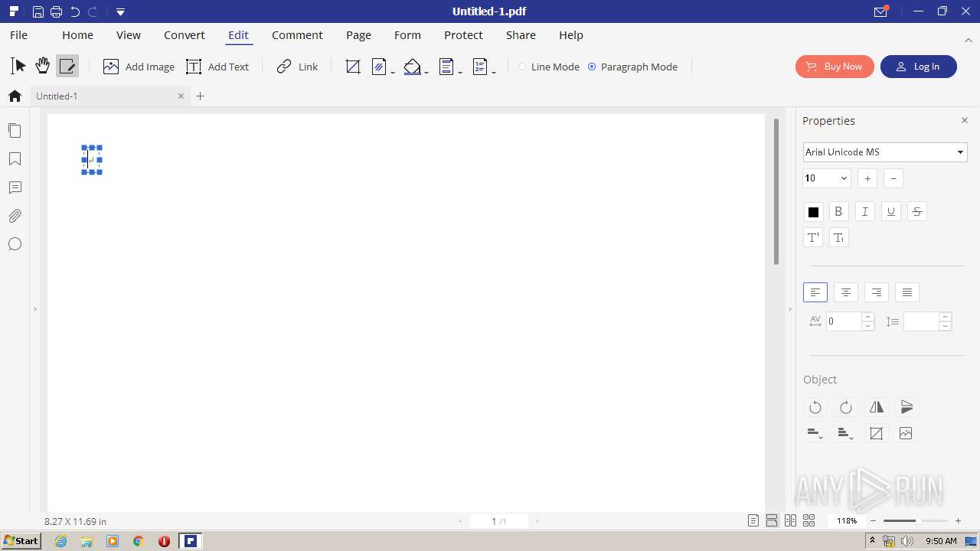Select Paragraph Mode radio button
The height and width of the screenshot is (551, 980).
click(x=592, y=67)
